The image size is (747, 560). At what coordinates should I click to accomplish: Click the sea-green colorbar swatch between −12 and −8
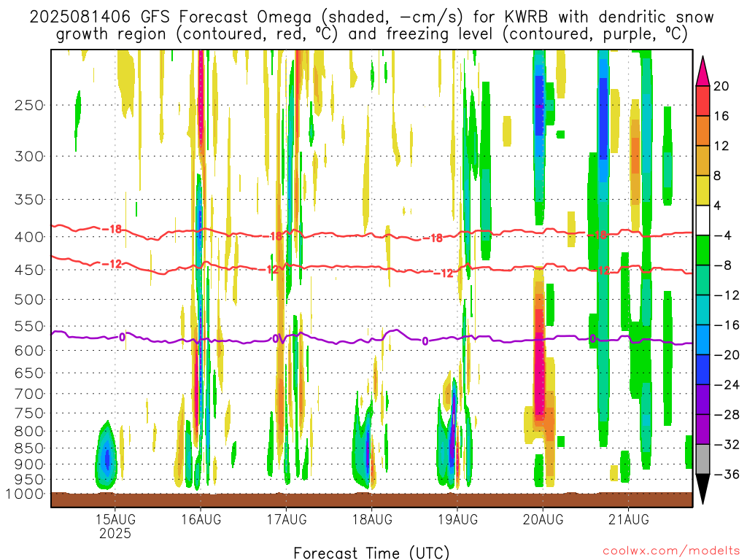click(x=703, y=281)
